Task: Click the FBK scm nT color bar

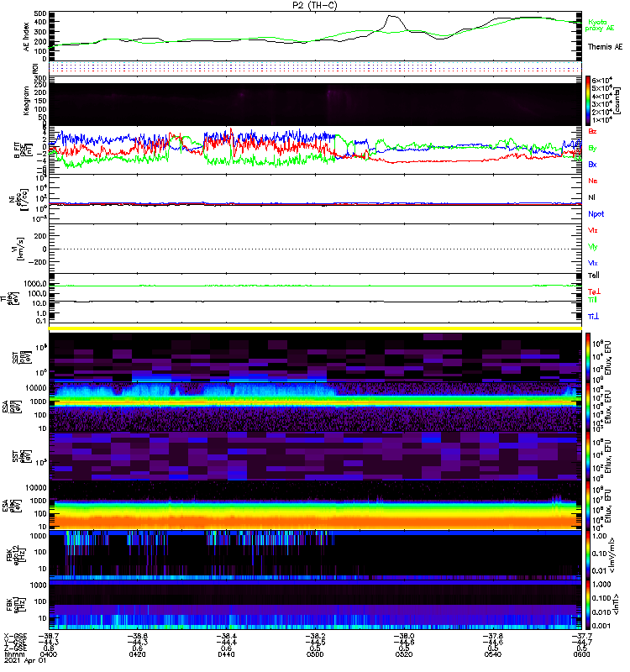Action: click(587, 605)
